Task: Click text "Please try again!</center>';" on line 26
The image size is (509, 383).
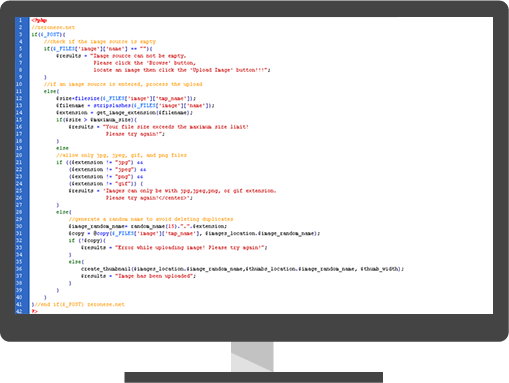Action: [149, 198]
